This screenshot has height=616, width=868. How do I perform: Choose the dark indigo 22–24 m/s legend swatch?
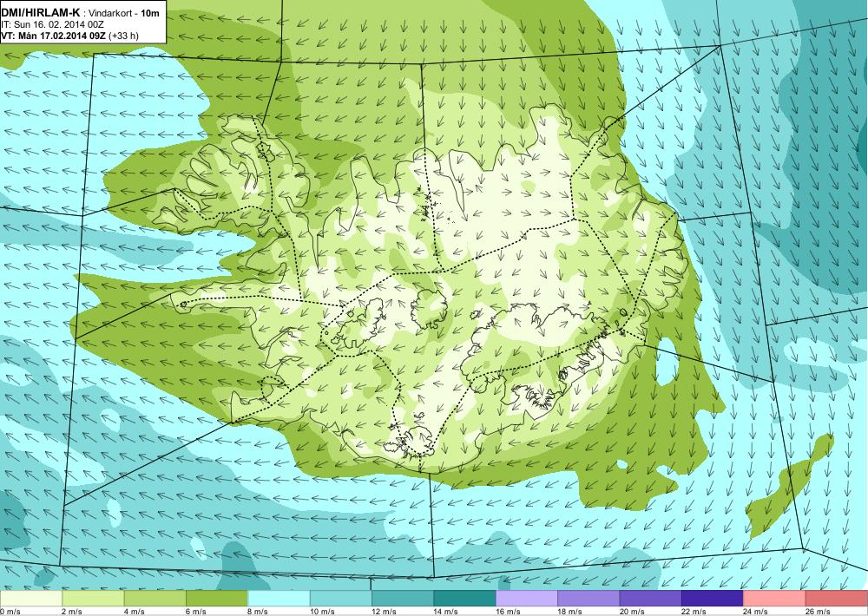click(x=713, y=599)
